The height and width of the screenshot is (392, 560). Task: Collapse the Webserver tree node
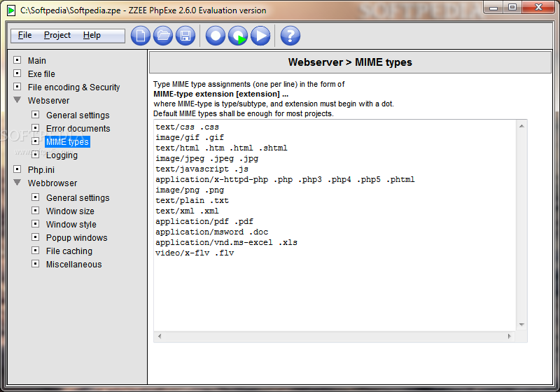click(x=17, y=100)
